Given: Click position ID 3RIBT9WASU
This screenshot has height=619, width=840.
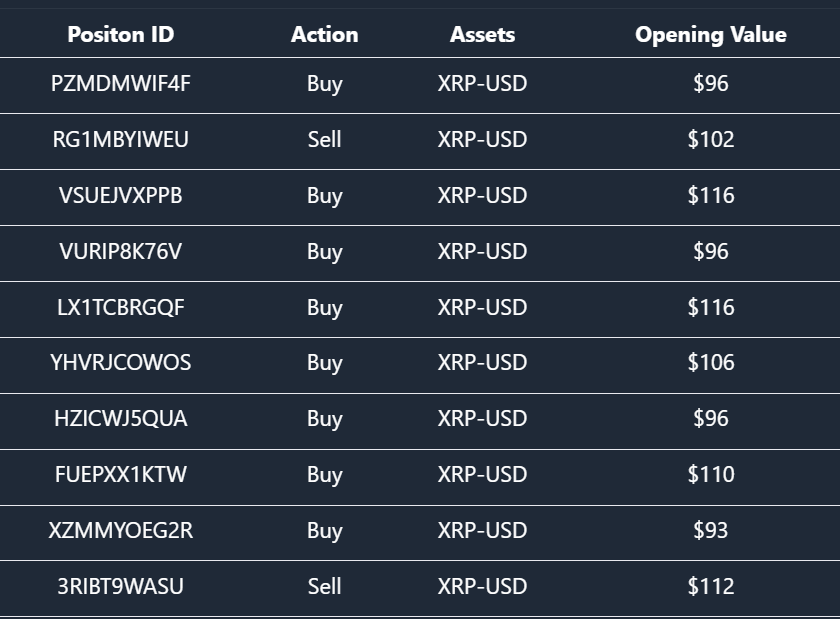Looking at the screenshot, I should pos(121,587).
